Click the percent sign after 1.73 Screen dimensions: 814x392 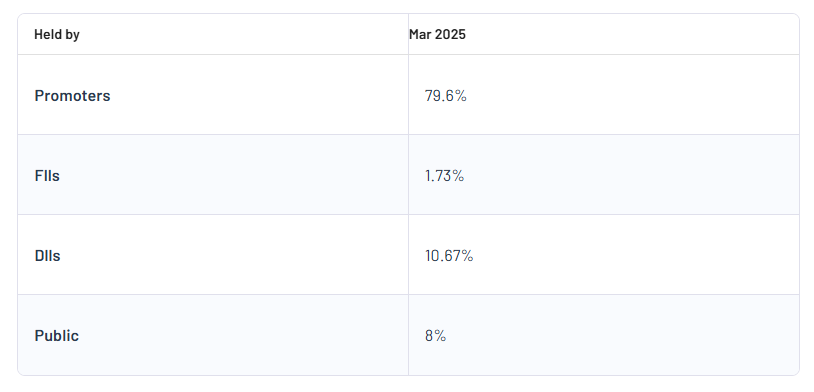click(458, 175)
